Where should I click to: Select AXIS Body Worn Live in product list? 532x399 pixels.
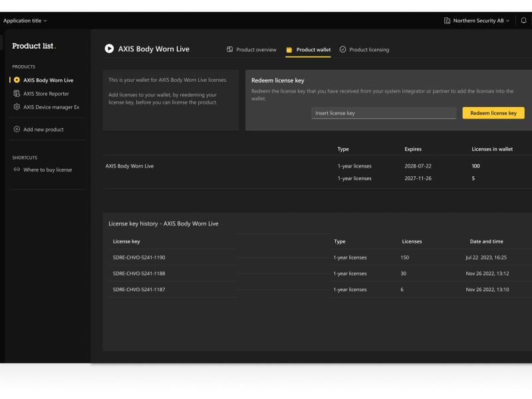[x=48, y=80]
